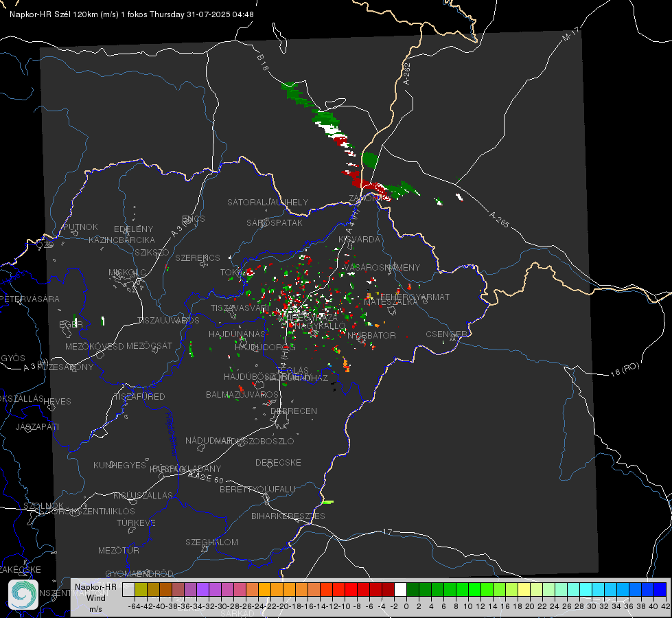
Task: Click the HAJDÚDOROG label
Action: 265,347
